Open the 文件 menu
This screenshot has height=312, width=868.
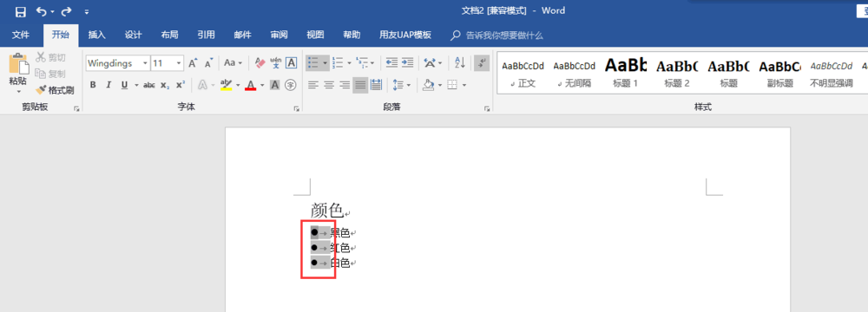(21, 35)
